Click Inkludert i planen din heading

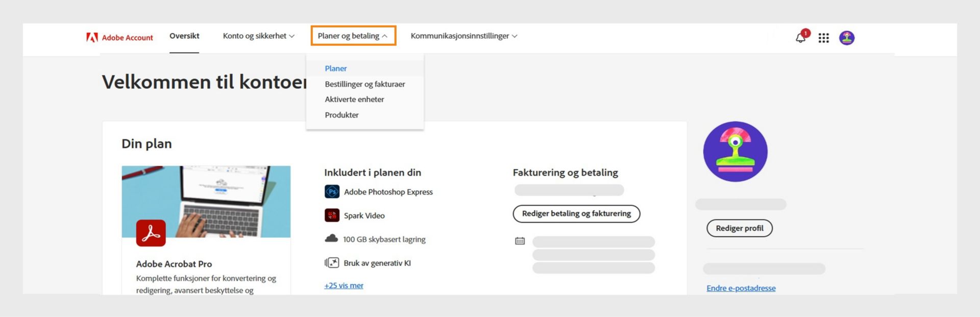tap(373, 173)
